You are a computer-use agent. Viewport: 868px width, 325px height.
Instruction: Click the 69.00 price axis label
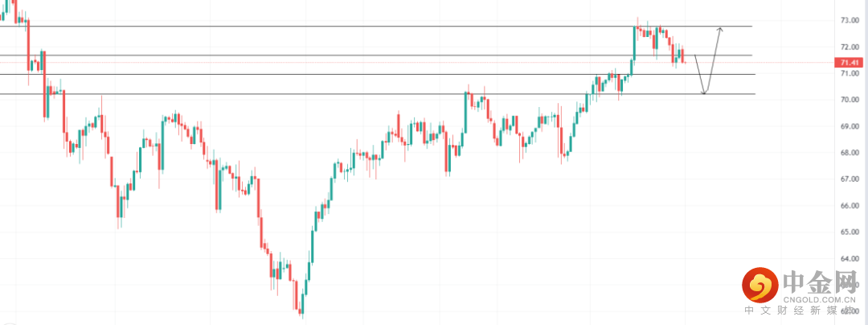click(850, 126)
